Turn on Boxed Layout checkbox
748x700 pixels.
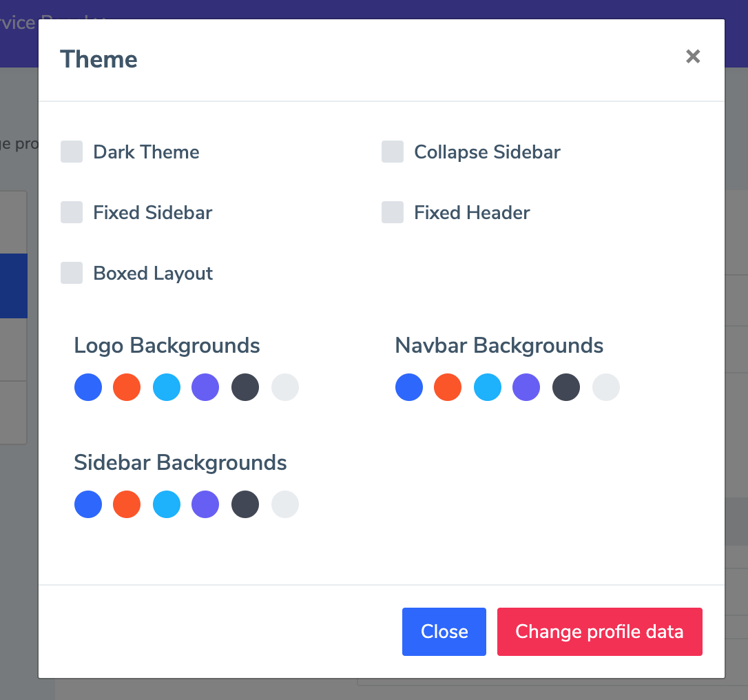[72, 273]
